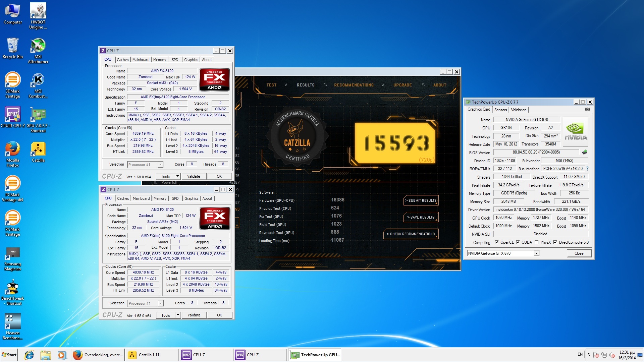The width and height of the screenshot is (644, 362).
Task: Click Validate in bottom CPU-Z window
Action: click(194, 315)
